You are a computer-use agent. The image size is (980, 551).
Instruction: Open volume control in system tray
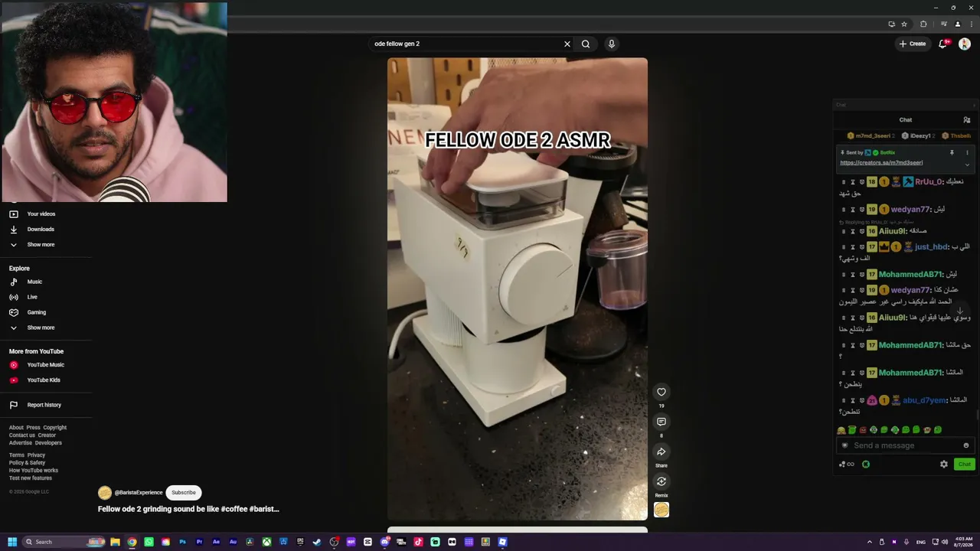coord(944,542)
